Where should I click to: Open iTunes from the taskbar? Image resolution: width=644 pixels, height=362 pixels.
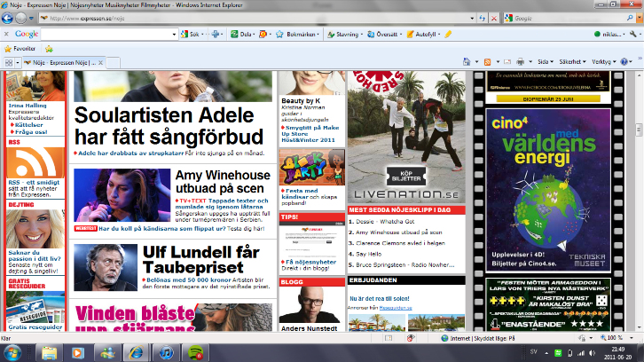point(166,353)
